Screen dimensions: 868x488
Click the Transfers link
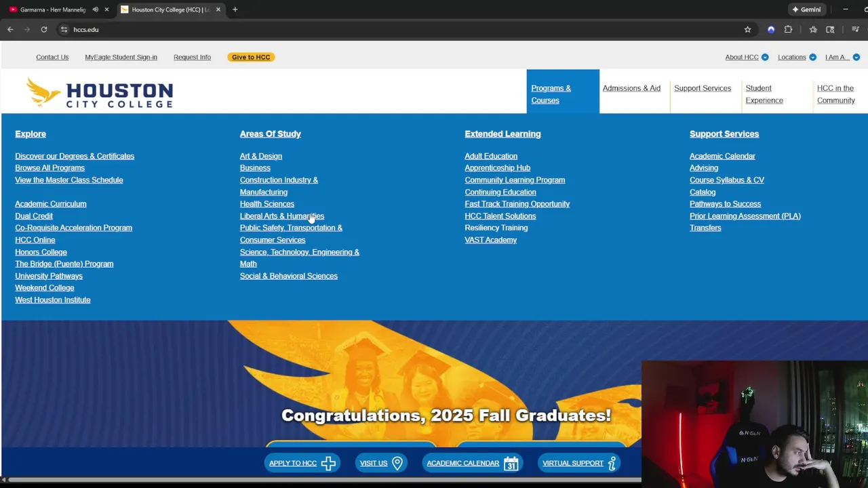click(705, 228)
